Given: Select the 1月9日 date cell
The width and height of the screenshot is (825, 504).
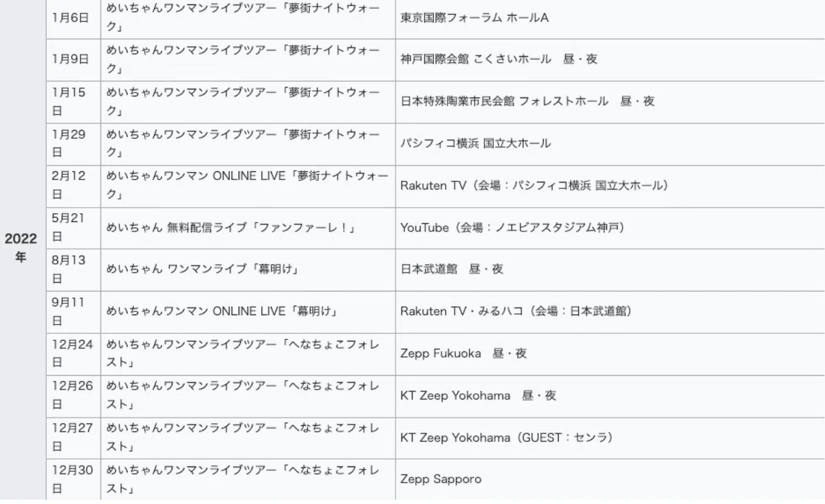Looking at the screenshot, I should [x=74, y=59].
